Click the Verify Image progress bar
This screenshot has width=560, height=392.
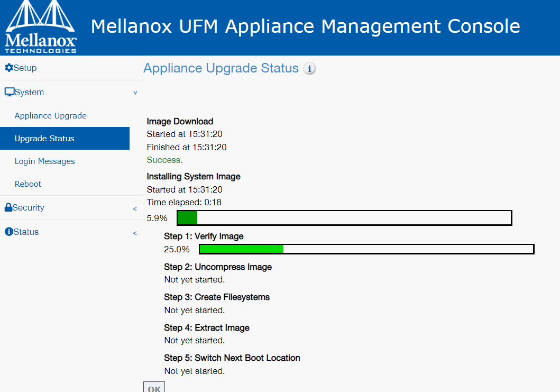click(366, 249)
